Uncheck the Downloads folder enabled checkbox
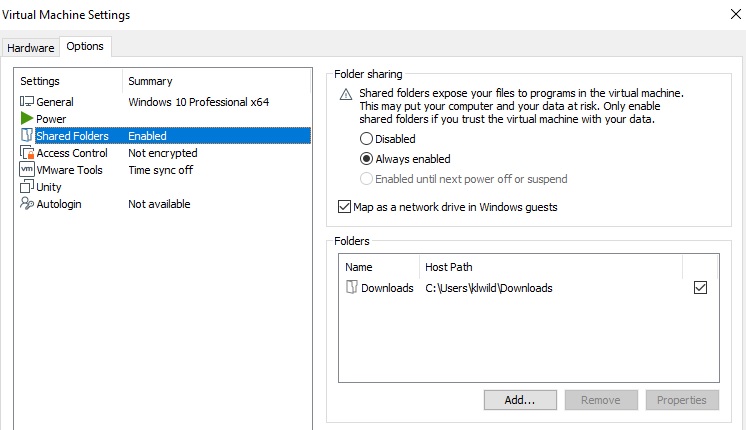 coord(700,288)
